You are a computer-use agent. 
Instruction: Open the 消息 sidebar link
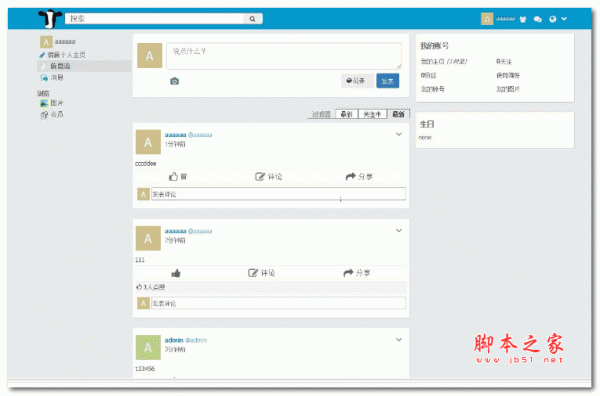click(x=57, y=78)
